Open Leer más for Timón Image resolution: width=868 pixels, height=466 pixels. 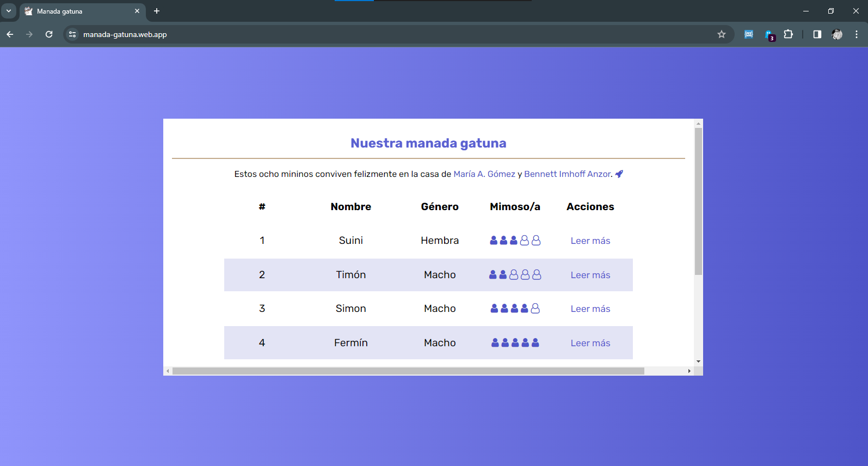pos(590,275)
